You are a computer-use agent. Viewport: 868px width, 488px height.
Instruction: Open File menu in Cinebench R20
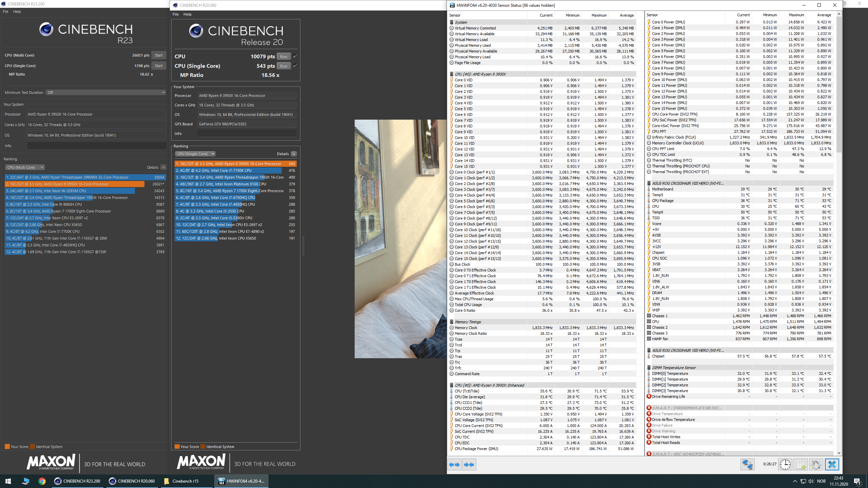[x=176, y=14]
